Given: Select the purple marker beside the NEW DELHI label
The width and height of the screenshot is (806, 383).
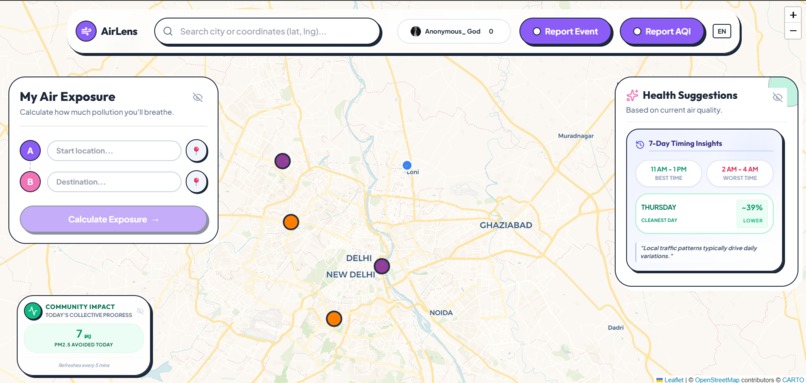Looking at the screenshot, I should 381,266.
